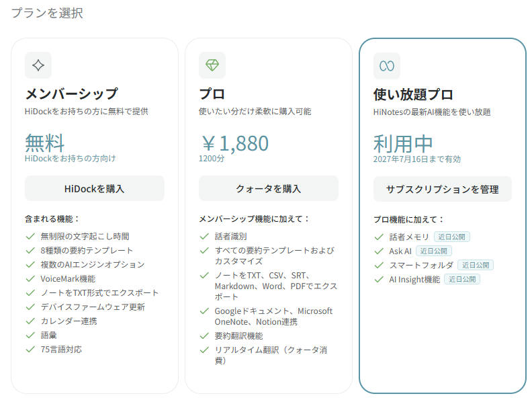This screenshot has width=532, height=398.
Task: Click the 話者メモリ feature text
Action: [409, 237]
